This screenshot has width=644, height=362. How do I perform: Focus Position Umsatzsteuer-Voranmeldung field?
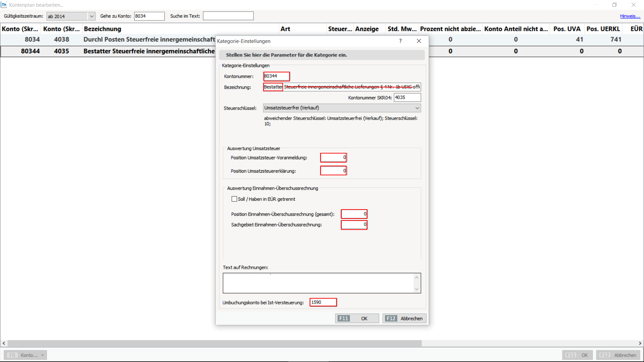tap(333, 158)
